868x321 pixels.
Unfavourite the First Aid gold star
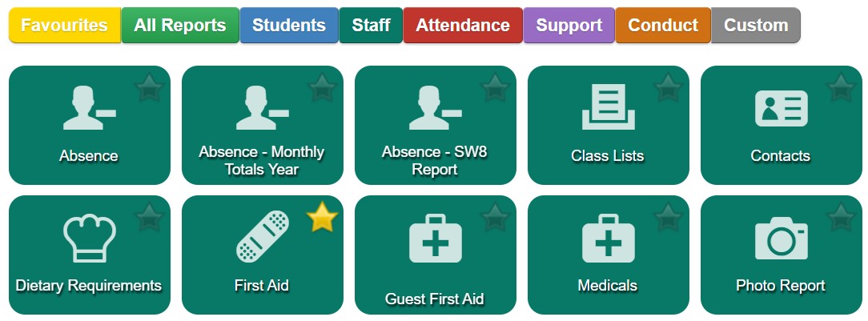(322, 217)
